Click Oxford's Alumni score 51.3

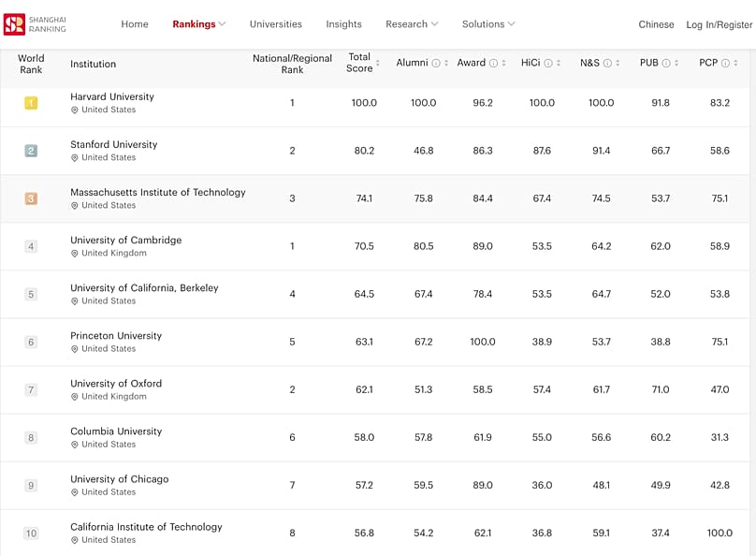(x=423, y=389)
